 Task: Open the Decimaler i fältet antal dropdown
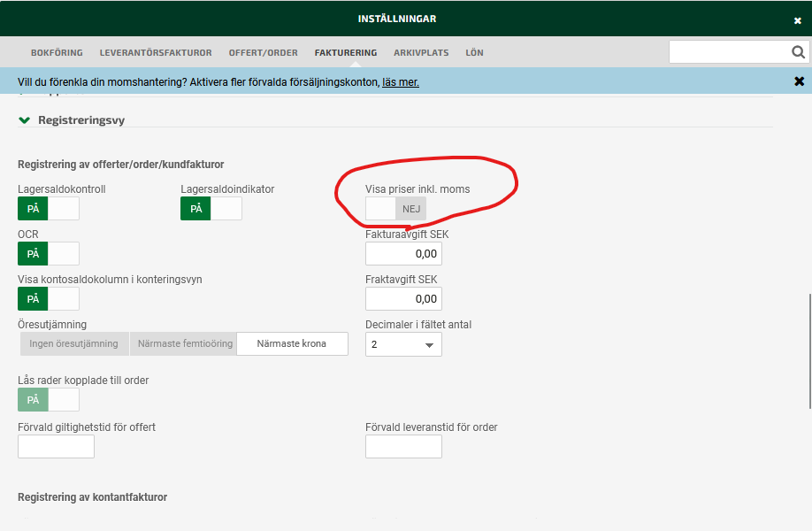coord(403,344)
